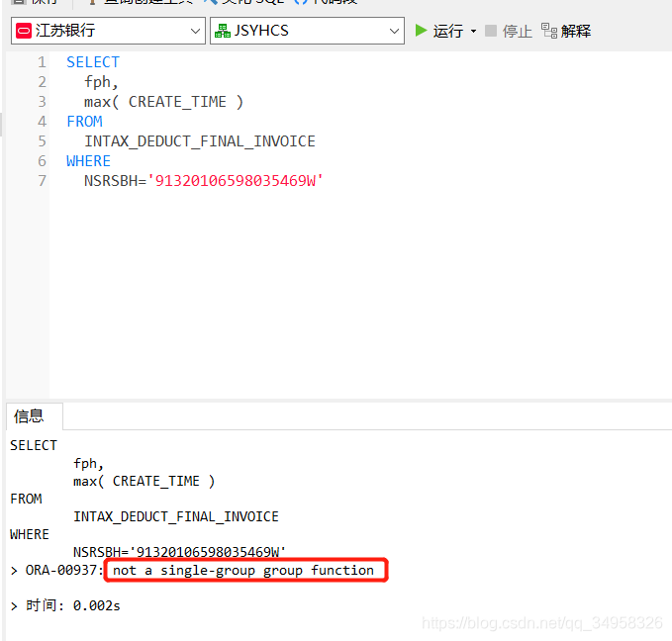Click the explain plan icon beside 解释
672x641 pixels.
point(549,31)
